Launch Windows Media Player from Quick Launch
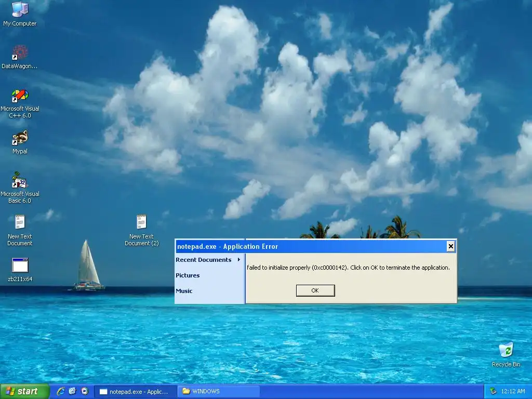The image size is (532, 399). tap(85, 391)
